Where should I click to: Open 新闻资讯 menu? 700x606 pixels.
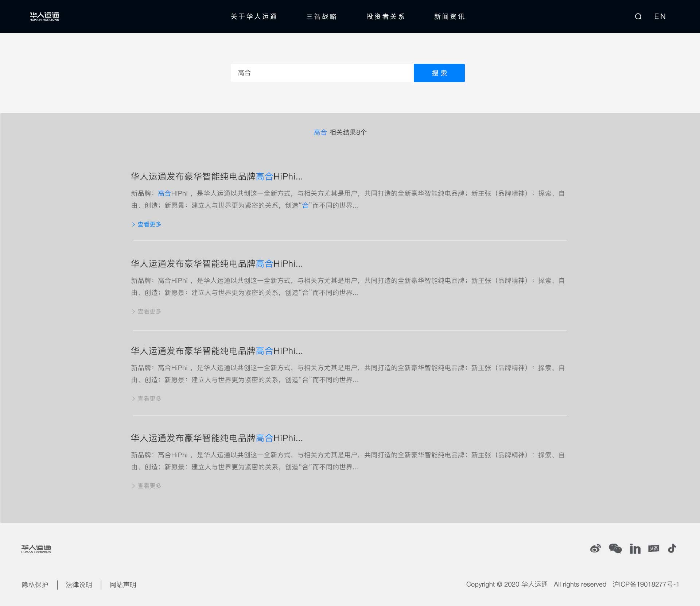[449, 16]
